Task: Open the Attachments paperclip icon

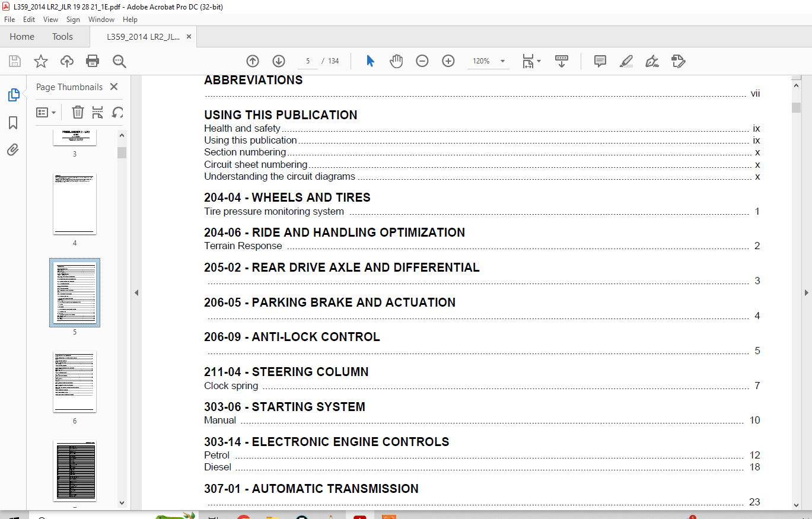Action: pyautogui.click(x=13, y=150)
